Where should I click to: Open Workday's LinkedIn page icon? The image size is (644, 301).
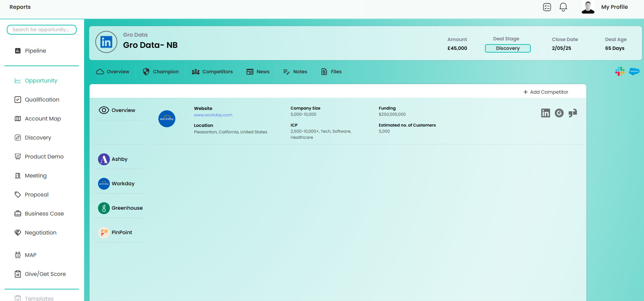(x=546, y=113)
